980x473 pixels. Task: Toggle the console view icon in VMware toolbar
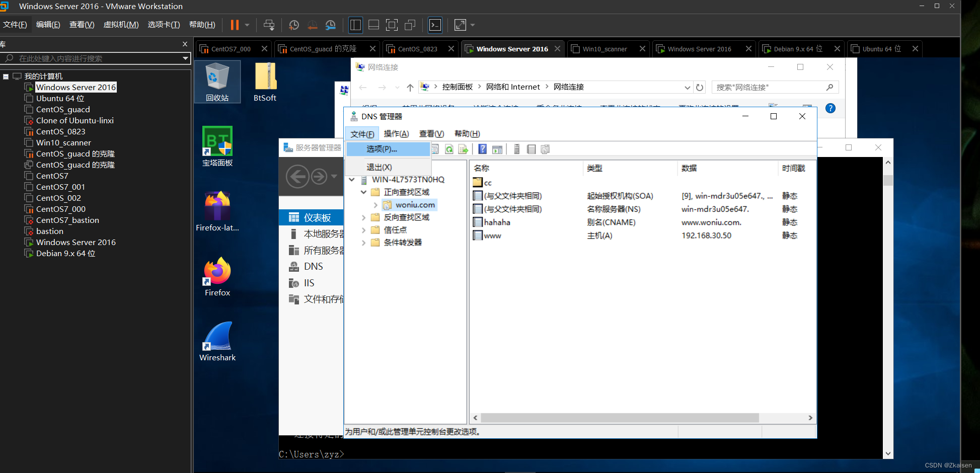[435, 25]
